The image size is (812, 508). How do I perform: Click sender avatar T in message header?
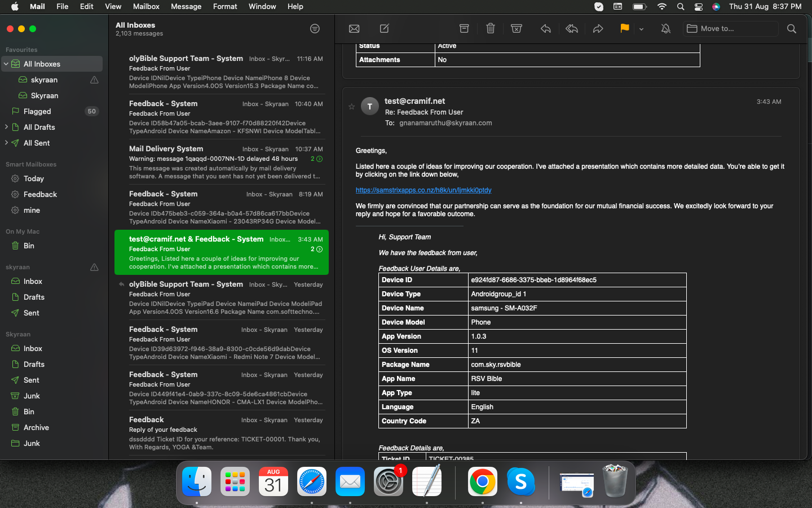point(369,106)
